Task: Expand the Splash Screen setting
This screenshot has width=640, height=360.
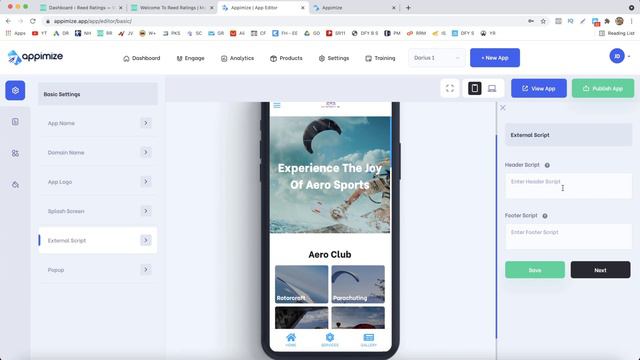Action: tap(146, 211)
